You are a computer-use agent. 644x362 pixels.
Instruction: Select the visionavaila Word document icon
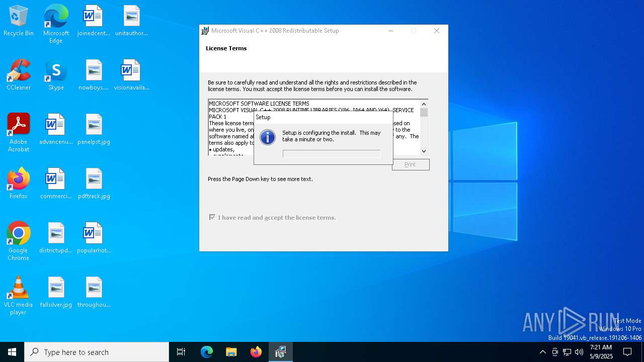(131, 75)
